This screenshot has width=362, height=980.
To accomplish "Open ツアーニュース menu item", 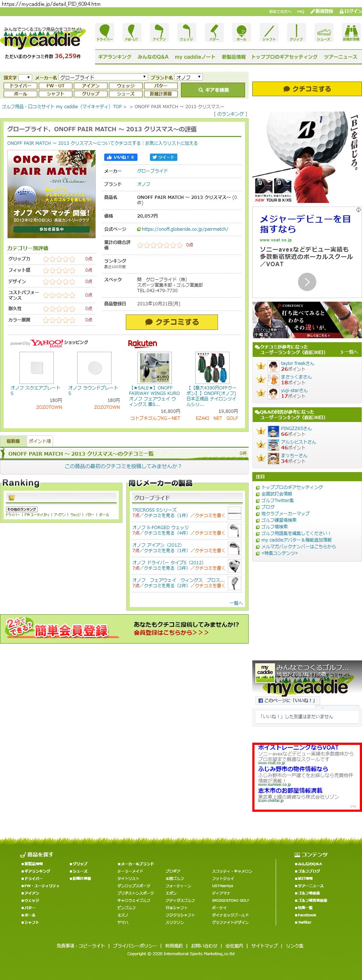I will click(x=340, y=57).
